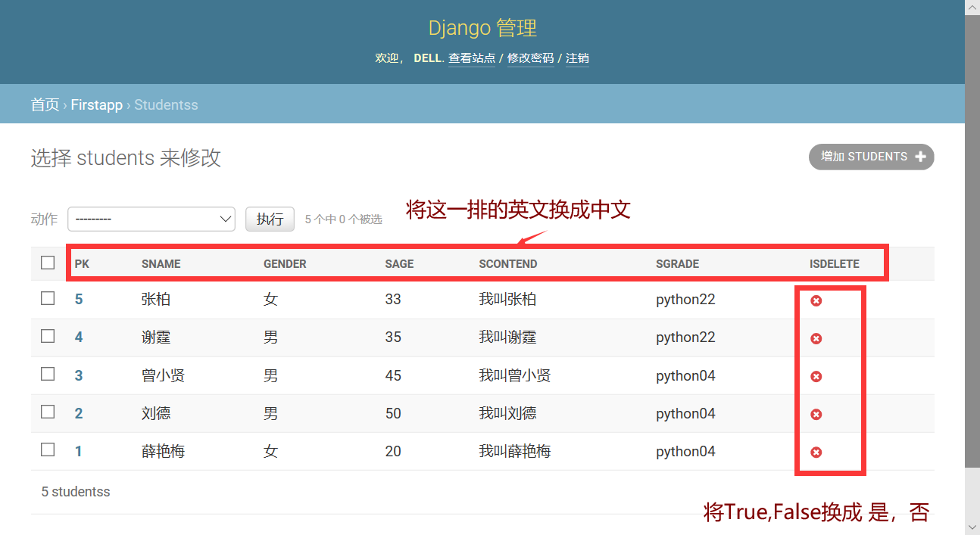Sort by the ISDELETE column header

(x=835, y=264)
